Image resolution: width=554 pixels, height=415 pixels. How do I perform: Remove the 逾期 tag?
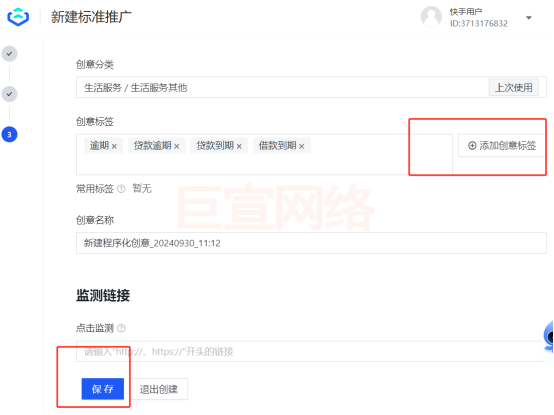pos(114,146)
